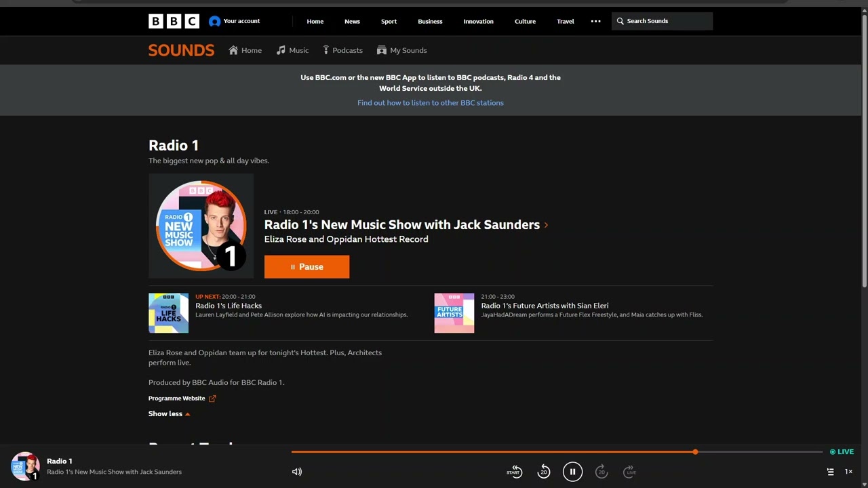Image resolution: width=868 pixels, height=488 pixels.
Task: Click the LIVE indicator
Action: [x=842, y=451]
